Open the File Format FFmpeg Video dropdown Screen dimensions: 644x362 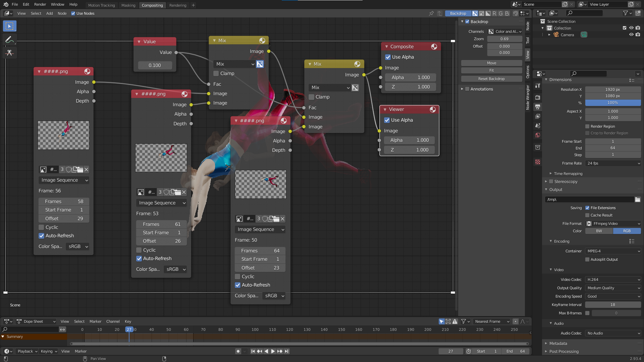pyautogui.click(x=613, y=224)
